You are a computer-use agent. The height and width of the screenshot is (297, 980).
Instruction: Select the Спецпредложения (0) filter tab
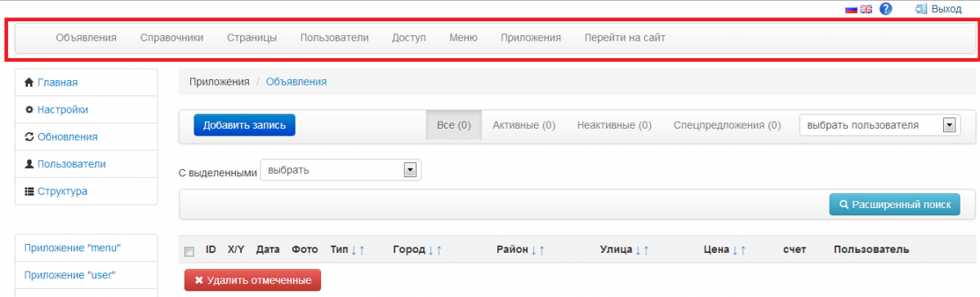(x=727, y=126)
